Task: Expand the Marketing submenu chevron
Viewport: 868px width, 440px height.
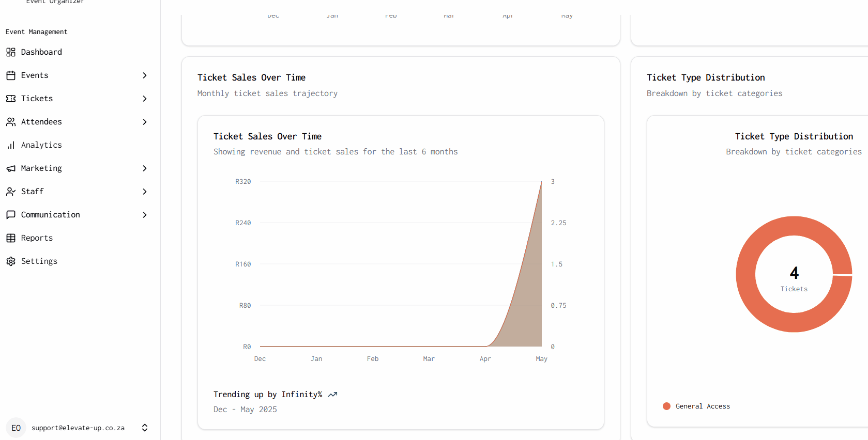Action: 145,168
